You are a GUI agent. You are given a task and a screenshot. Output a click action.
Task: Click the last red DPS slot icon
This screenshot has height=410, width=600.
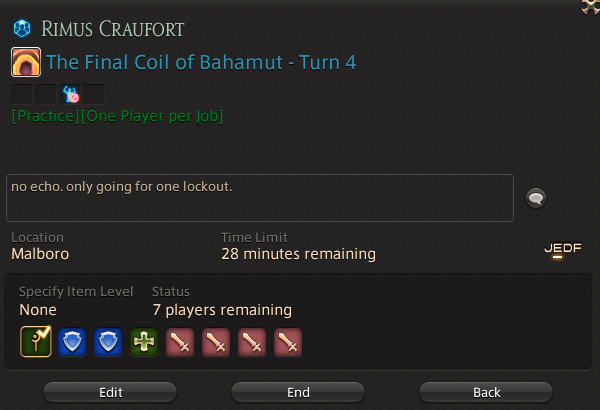pyautogui.click(x=288, y=342)
